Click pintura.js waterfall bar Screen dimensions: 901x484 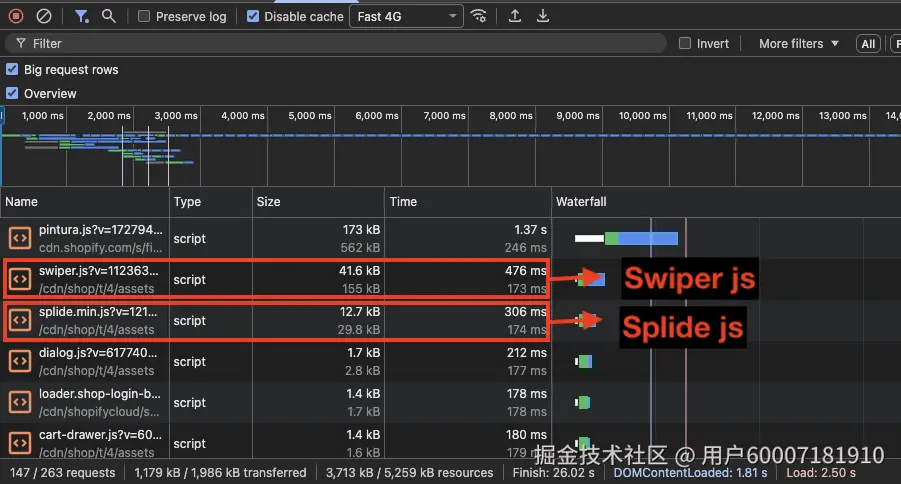click(626, 238)
